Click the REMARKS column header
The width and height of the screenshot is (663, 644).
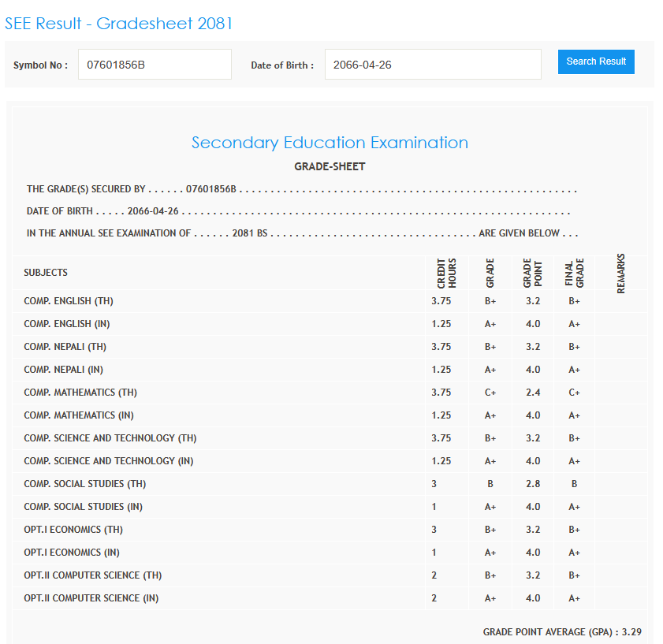(621, 273)
